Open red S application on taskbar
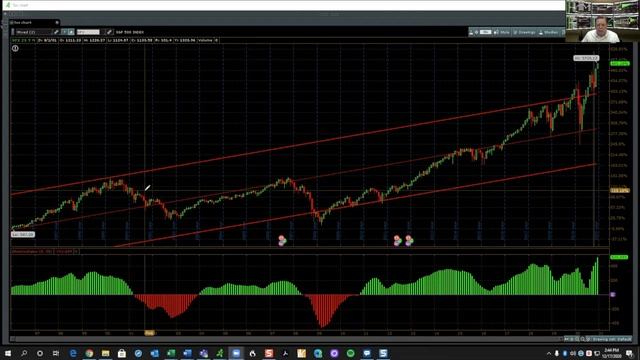The height and width of the screenshot is (360, 640). click(269, 353)
